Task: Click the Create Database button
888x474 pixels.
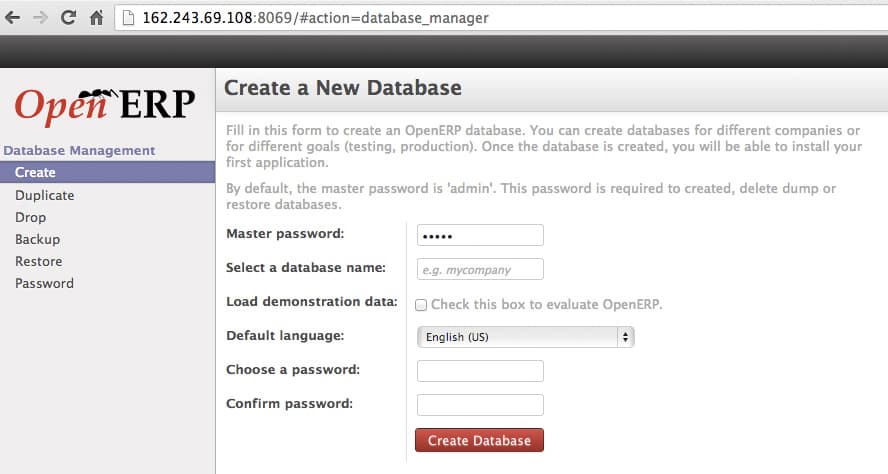Action: tap(479, 440)
